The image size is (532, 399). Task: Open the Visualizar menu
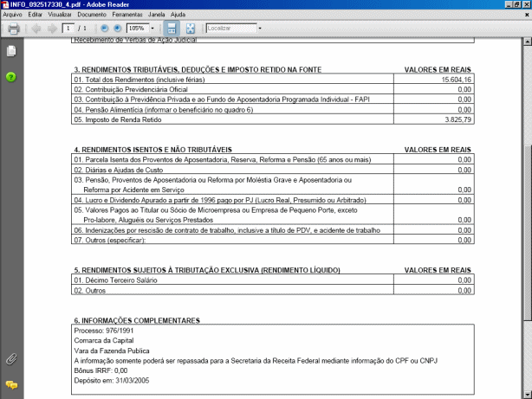pos(60,15)
